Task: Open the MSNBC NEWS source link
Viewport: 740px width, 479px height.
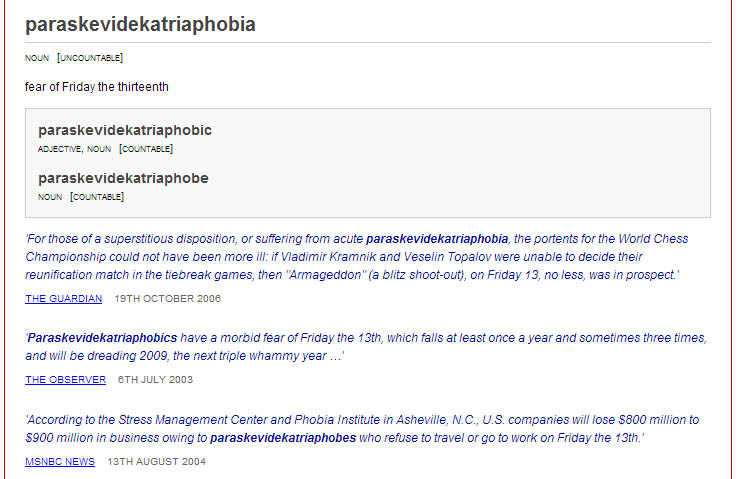Action: [60, 461]
